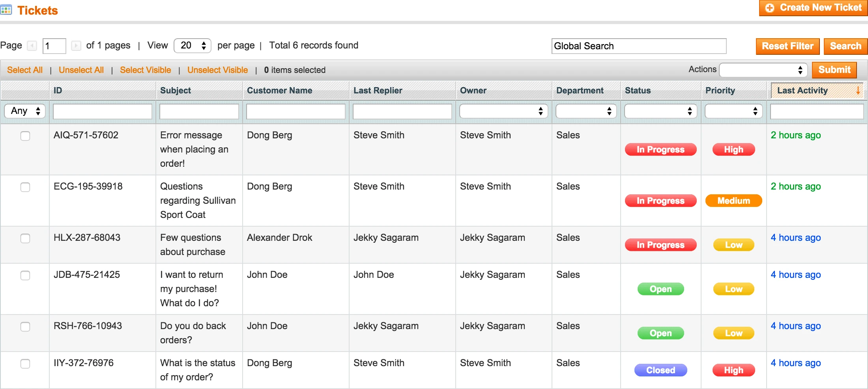868x389 pixels.
Task: Open the Any selection dropdown in filter row
Action: [x=24, y=111]
